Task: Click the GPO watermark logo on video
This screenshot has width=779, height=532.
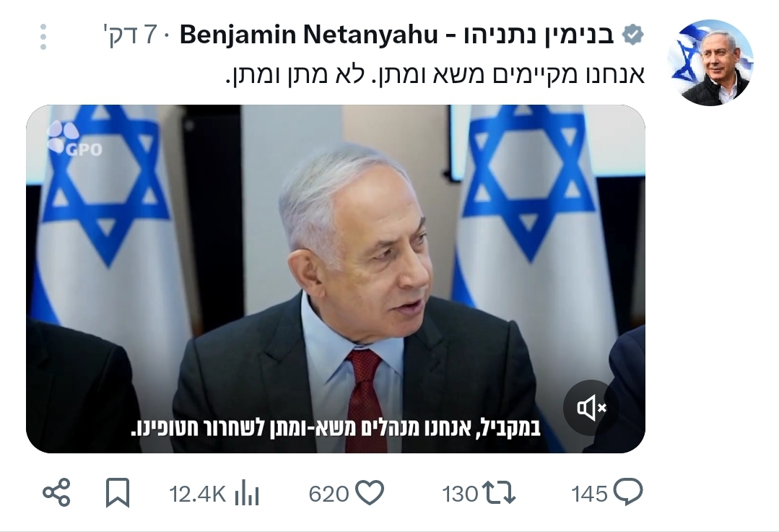Action: (x=74, y=139)
